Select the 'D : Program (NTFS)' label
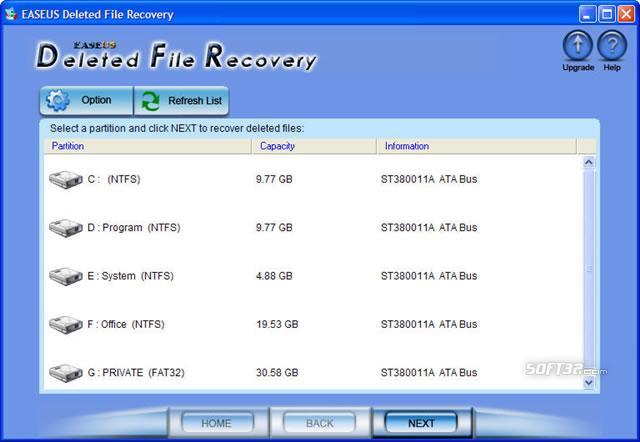 click(134, 227)
